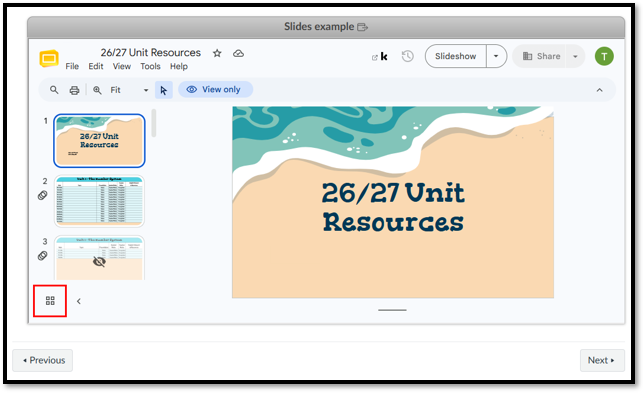The height and width of the screenshot is (393, 644).
Task: Start the Slideshow
Action: 456,56
